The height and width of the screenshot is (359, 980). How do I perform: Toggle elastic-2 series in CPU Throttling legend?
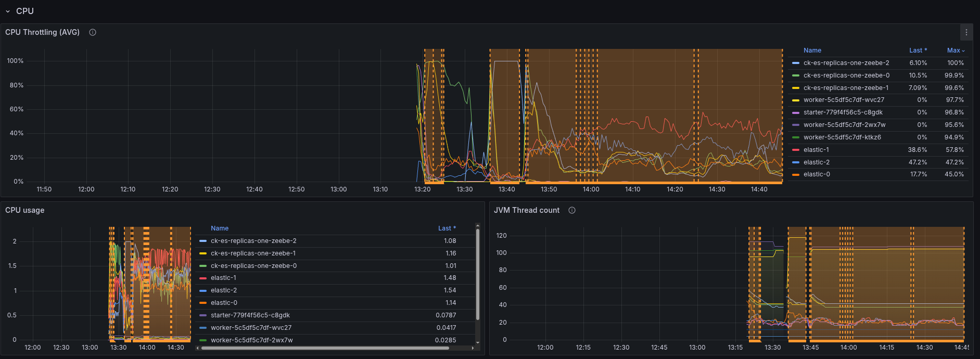coord(817,162)
